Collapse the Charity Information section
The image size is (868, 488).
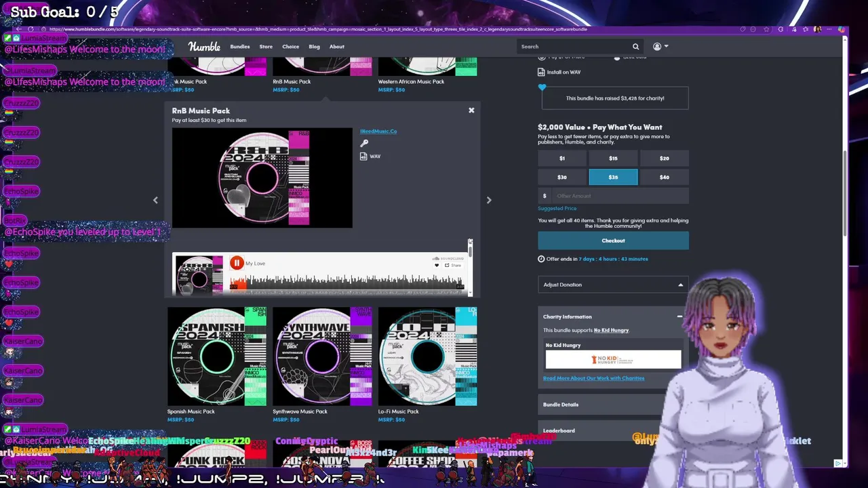pyautogui.click(x=679, y=317)
